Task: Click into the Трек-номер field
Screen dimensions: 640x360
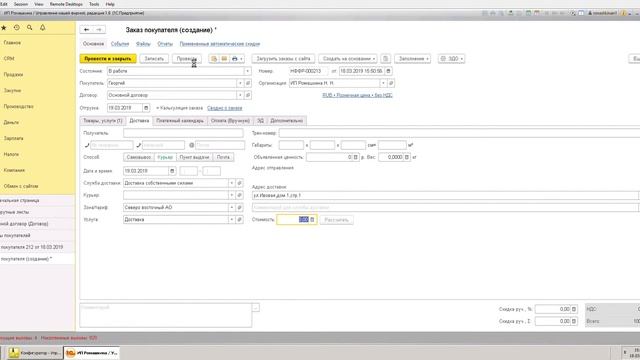Action: 460,133
